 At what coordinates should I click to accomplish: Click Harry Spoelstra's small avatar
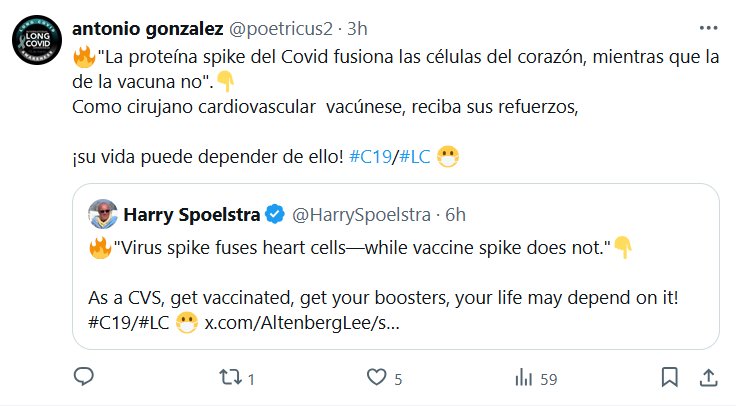tap(101, 214)
